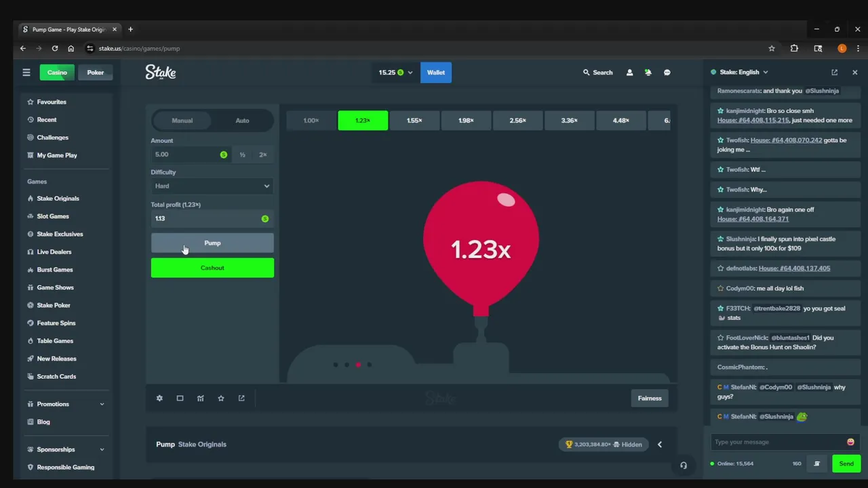Open browser profile avatar

(842, 49)
